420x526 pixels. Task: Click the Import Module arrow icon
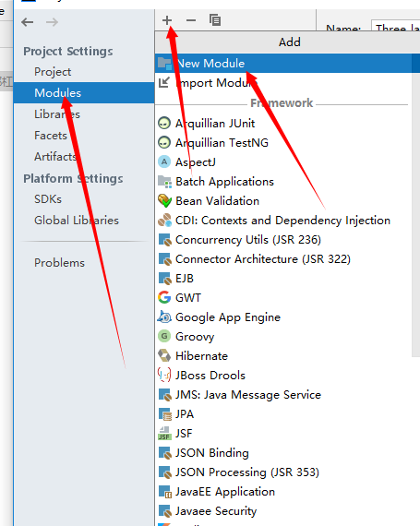point(164,82)
